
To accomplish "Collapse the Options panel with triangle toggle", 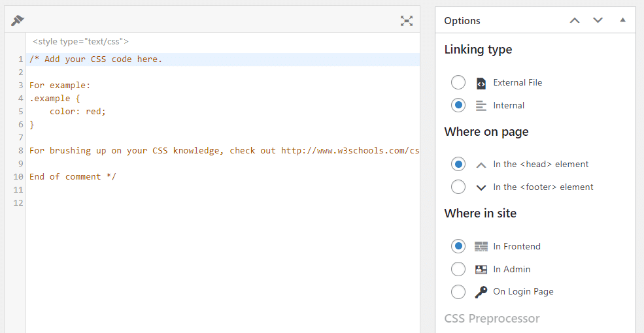I will [622, 21].
